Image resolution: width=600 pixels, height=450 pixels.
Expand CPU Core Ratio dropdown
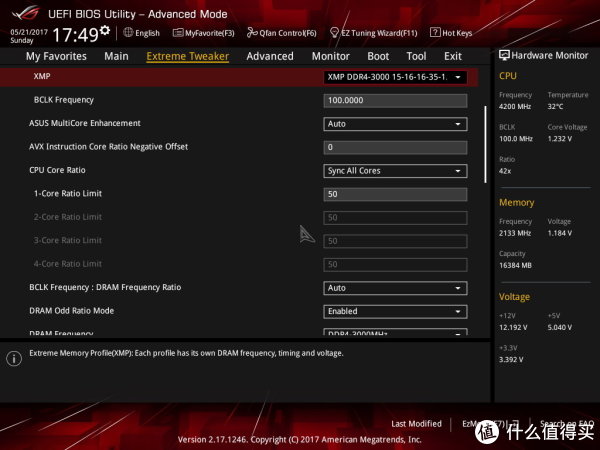pos(395,171)
